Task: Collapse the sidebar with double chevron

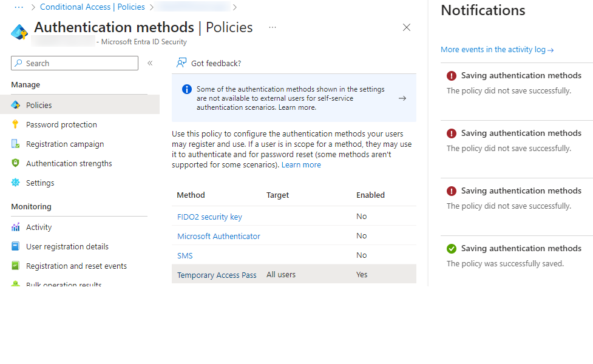Action: coord(150,63)
